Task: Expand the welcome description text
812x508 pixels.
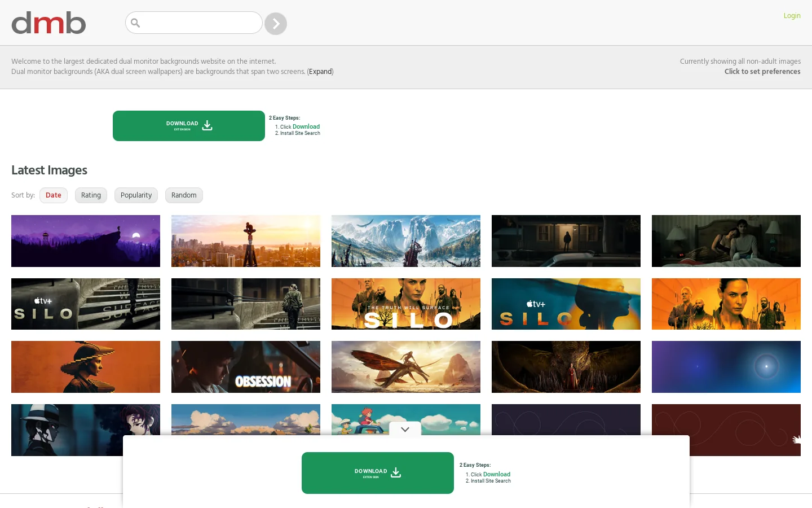Action: point(320,72)
